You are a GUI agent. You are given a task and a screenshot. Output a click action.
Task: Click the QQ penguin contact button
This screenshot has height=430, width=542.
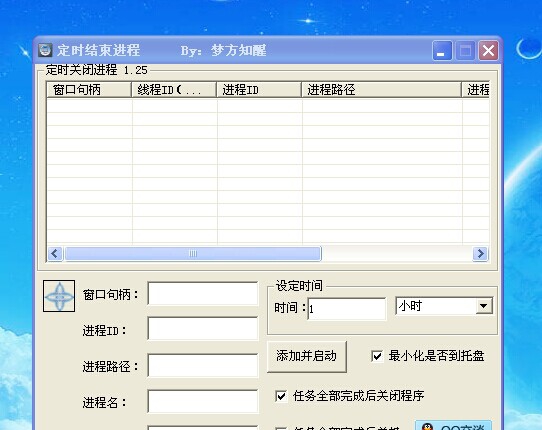coord(453,426)
